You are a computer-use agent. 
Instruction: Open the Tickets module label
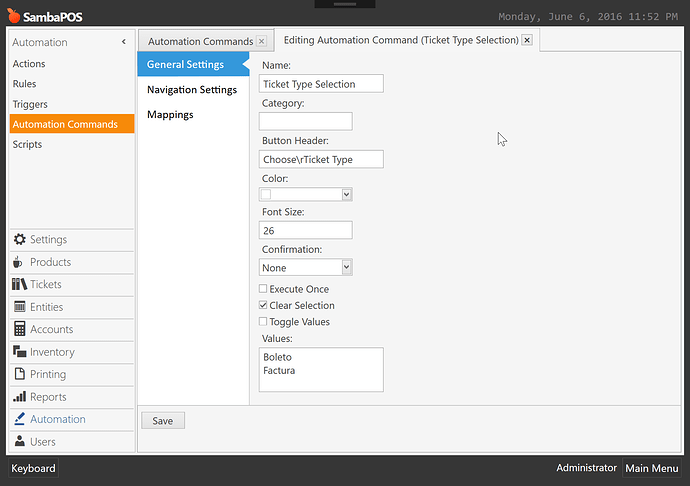[46, 284]
